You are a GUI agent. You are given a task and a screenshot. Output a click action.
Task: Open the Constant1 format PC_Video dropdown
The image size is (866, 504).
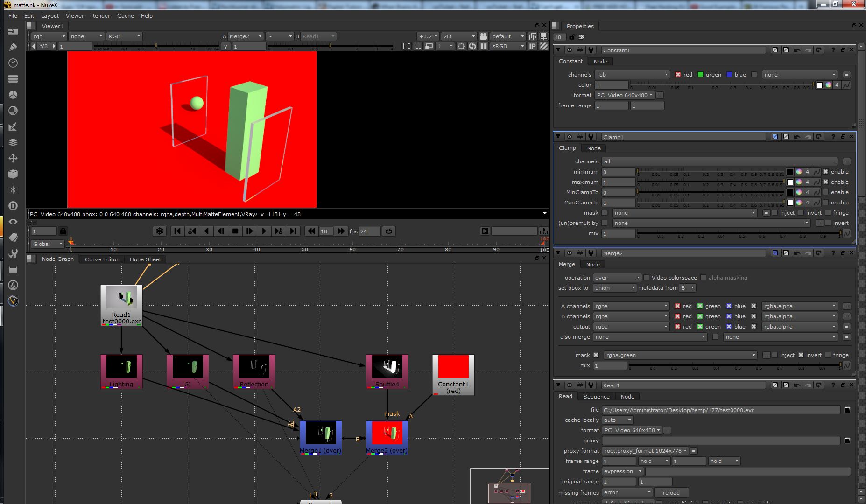[x=625, y=95]
